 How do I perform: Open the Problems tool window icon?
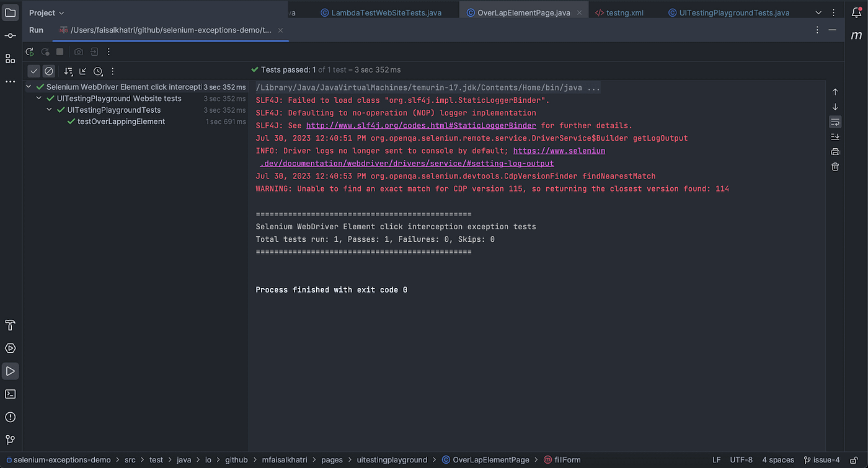click(11, 417)
